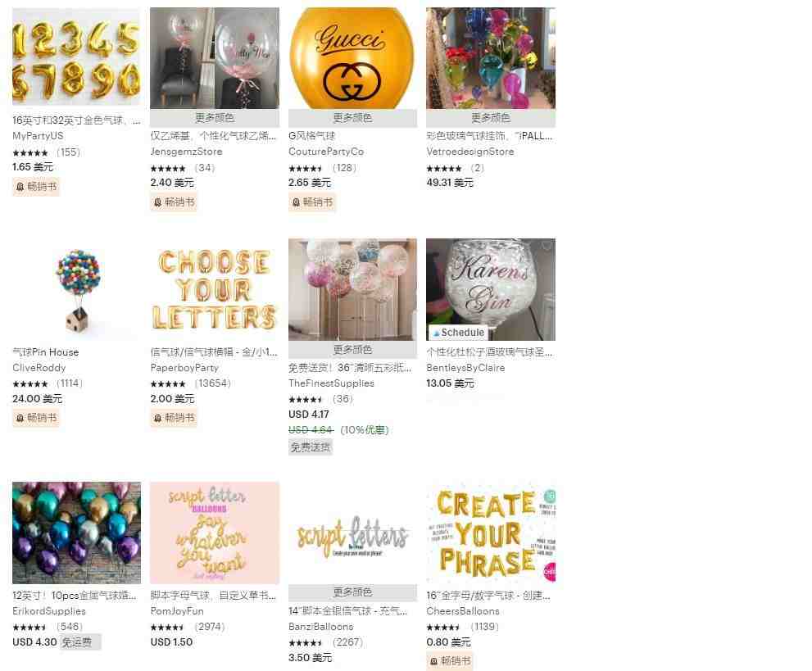The width and height of the screenshot is (812, 671).
Task: Click the favorite heart on Karen's Gin image
Action: tap(546, 247)
